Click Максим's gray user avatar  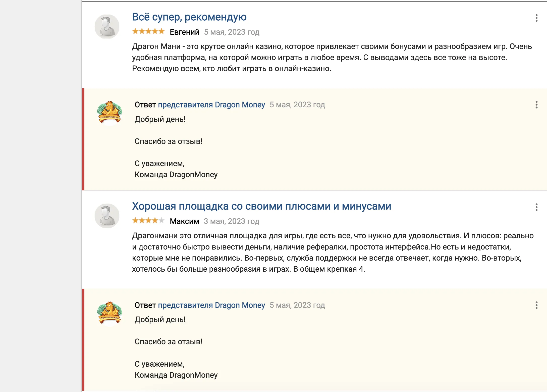click(107, 216)
